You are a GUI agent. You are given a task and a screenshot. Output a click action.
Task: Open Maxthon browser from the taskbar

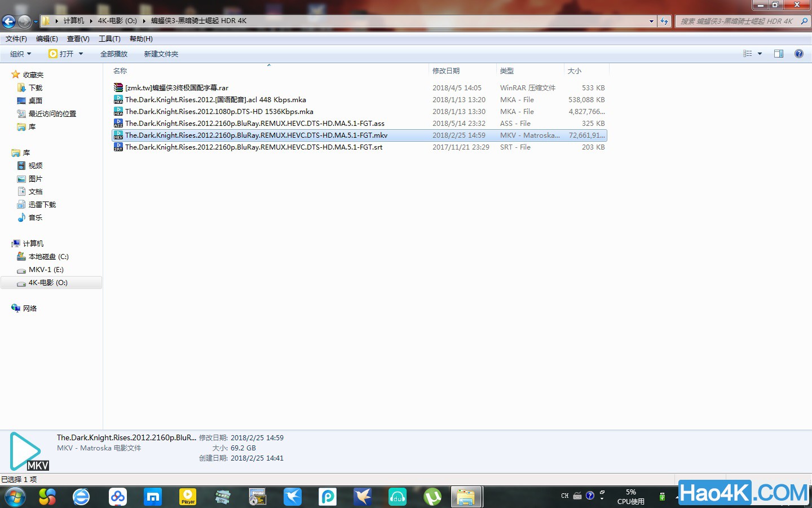click(x=153, y=497)
